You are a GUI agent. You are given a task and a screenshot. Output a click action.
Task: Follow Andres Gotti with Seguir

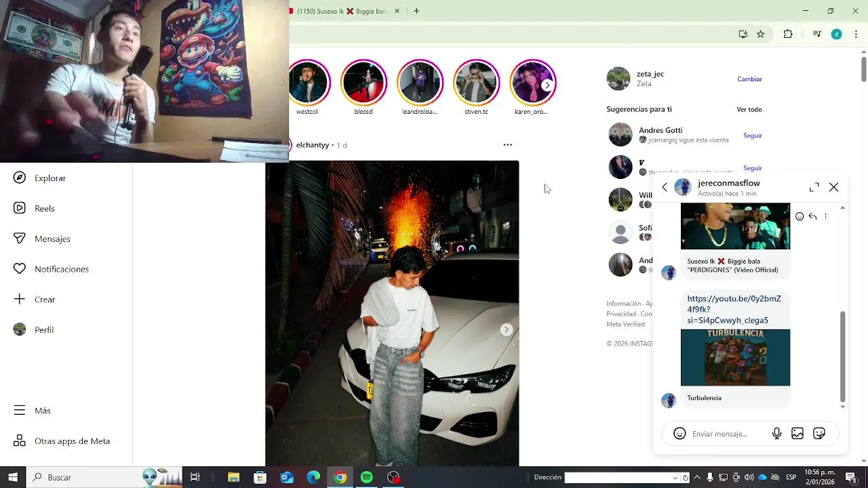pos(753,136)
